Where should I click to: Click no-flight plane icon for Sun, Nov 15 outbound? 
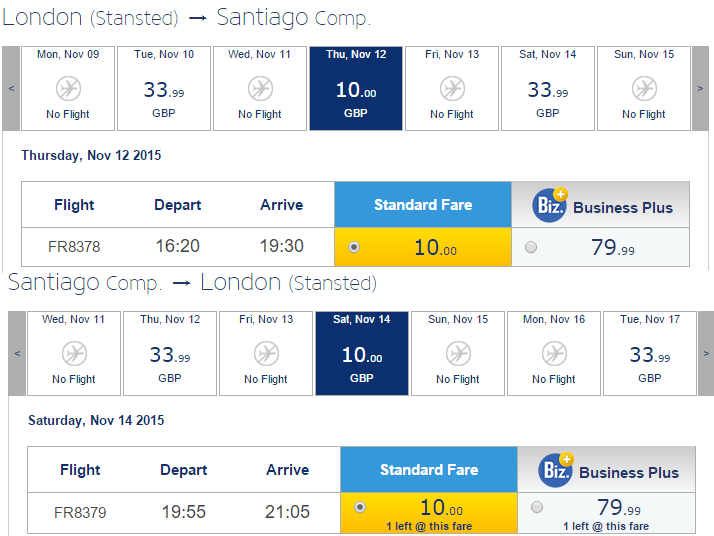pos(644,89)
